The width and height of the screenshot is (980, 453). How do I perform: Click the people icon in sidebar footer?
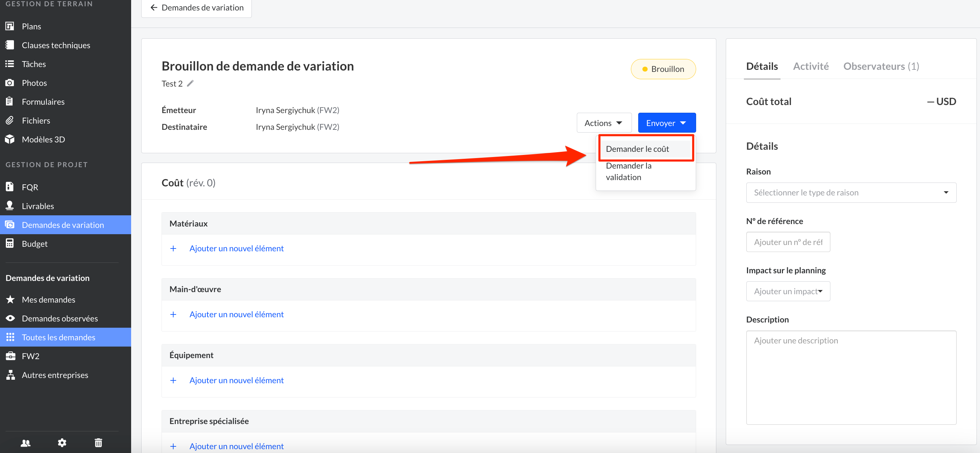click(x=25, y=442)
